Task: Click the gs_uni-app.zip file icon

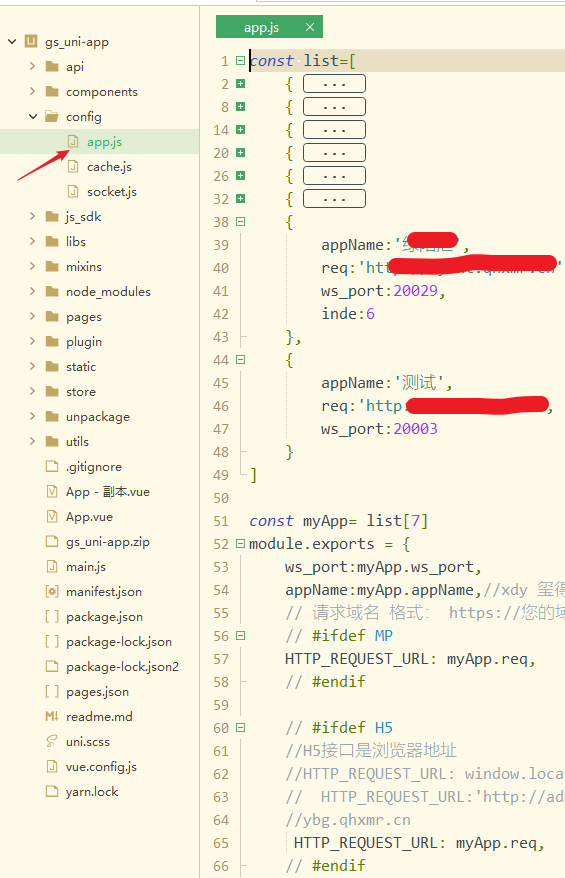Action: [x=52, y=541]
